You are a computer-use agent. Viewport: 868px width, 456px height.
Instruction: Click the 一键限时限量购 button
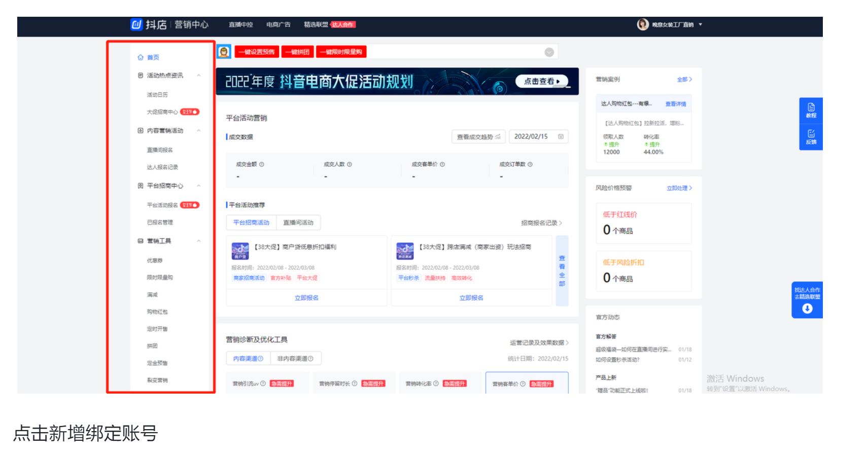341,52
